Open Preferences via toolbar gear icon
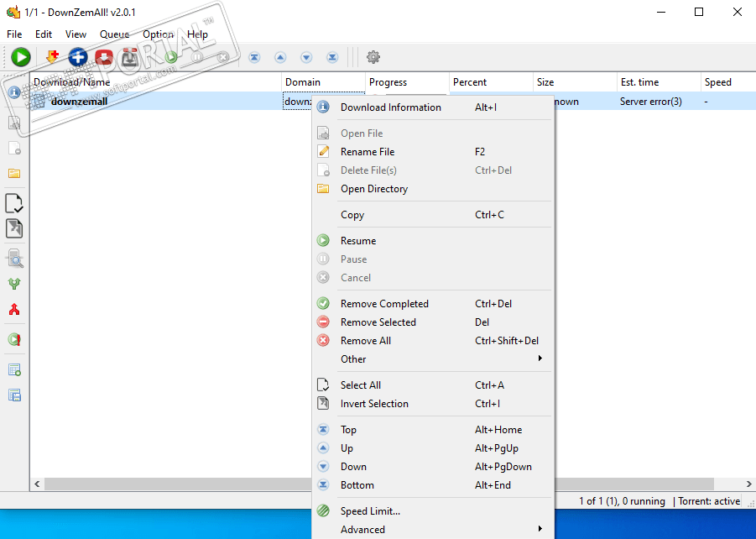The height and width of the screenshot is (539, 756). 373,57
